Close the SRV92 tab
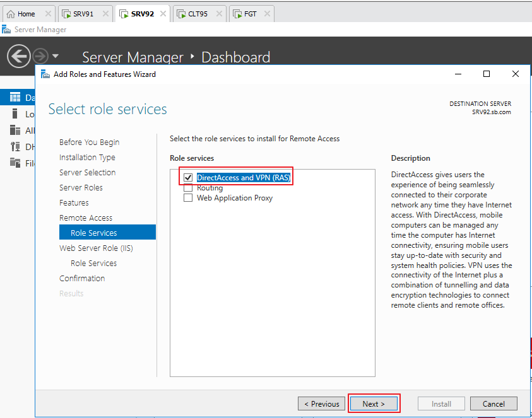Image resolution: width=532 pixels, height=418 pixels. click(x=163, y=14)
